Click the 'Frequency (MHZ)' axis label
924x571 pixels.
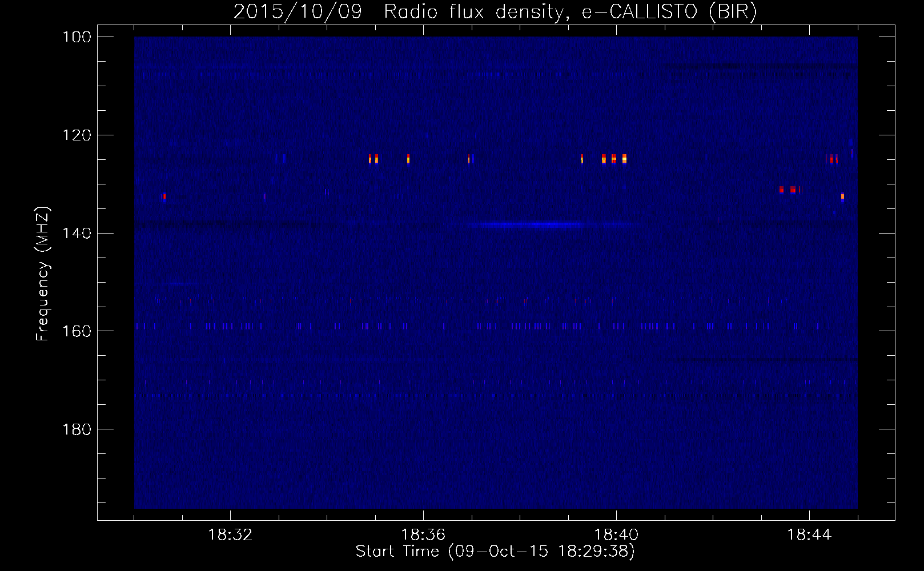[43, 274]
